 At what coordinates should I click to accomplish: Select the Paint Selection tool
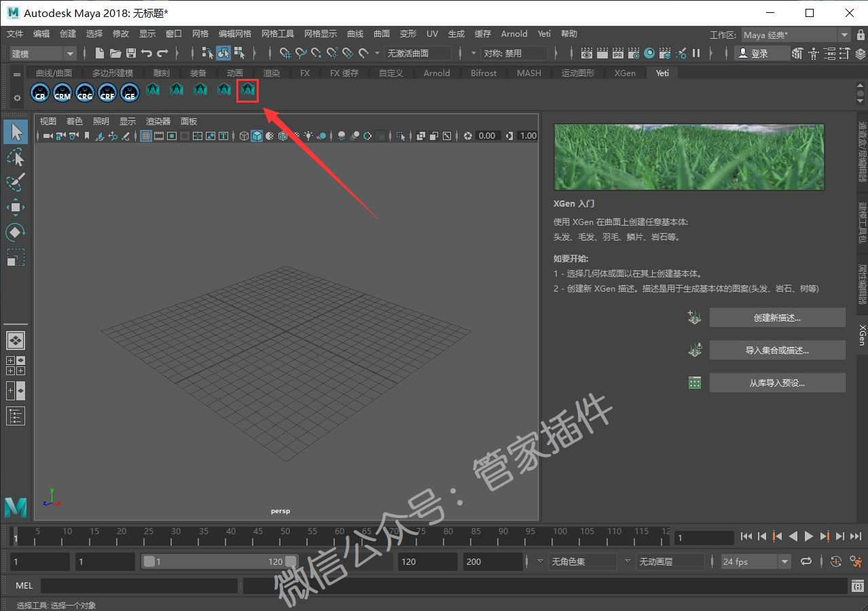pos(16,181)
